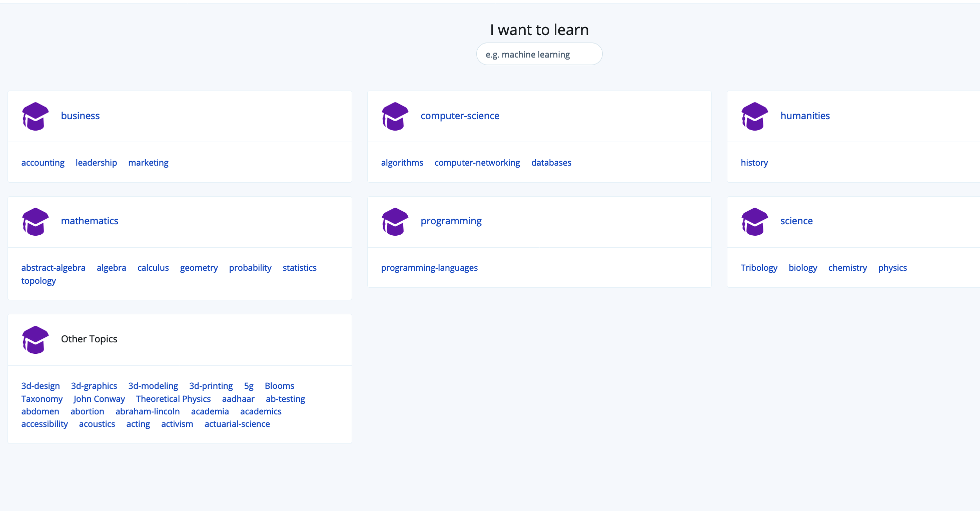The height and width of the screenshot is (511, 980).
Task: Go to the acting topic
Action: 138,424
